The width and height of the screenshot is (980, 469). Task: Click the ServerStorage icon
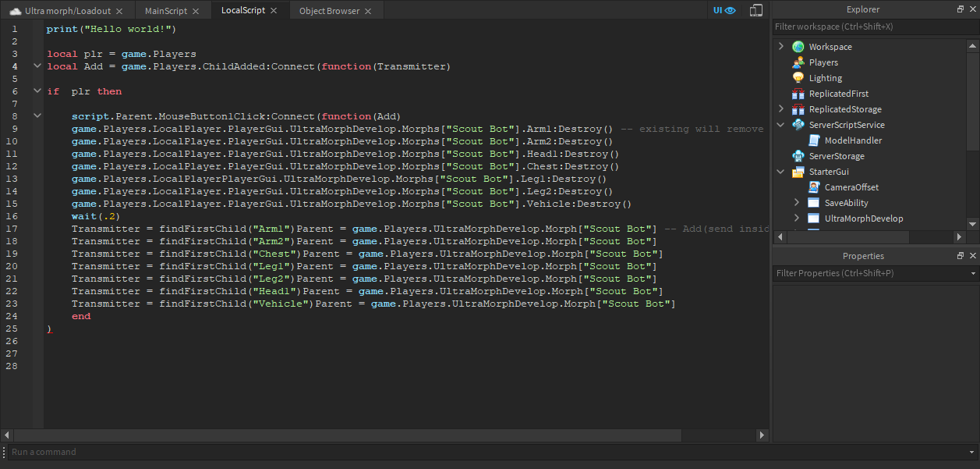pyautogui.click(x=797, y=155)
